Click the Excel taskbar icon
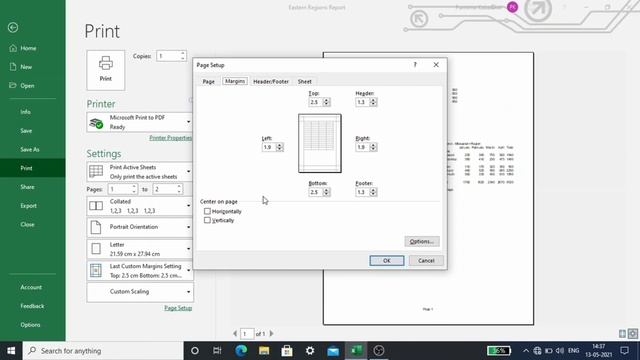Viewport: 640px width, 360px height. click(356, 351)
